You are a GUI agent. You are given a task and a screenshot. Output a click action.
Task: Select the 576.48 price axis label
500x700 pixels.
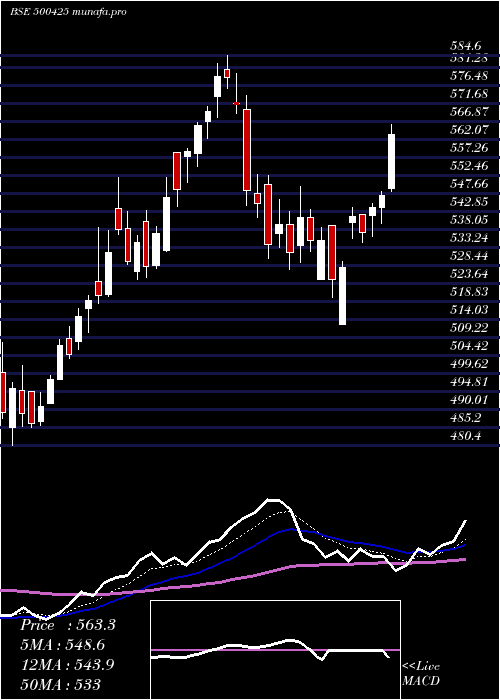coord(469,76)
